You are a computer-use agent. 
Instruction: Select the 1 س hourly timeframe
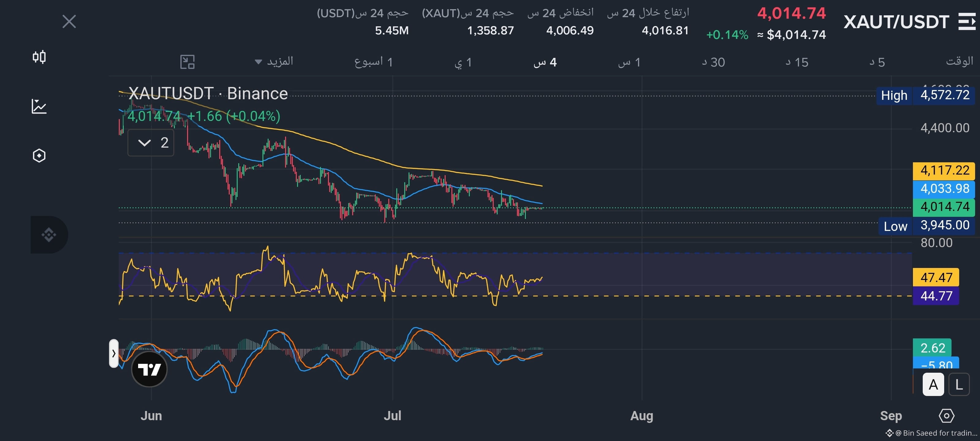click(x=629, y=62)
